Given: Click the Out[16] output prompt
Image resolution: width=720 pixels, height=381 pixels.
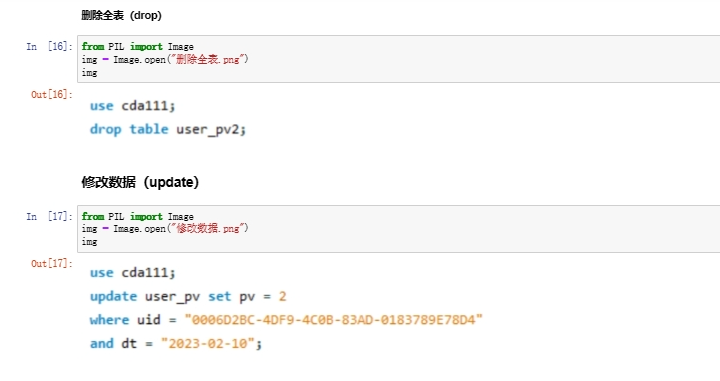Looking at the screenshot, I should coord(51,95).
